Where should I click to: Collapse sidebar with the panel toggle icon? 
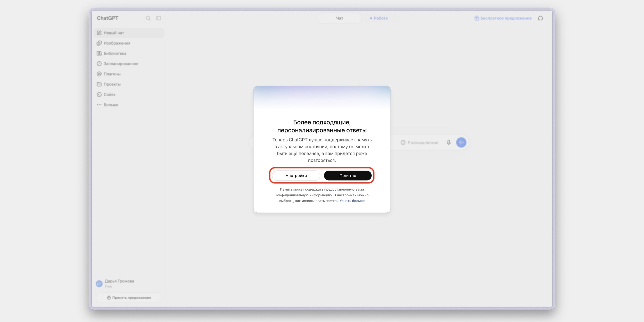coord(159,18)
